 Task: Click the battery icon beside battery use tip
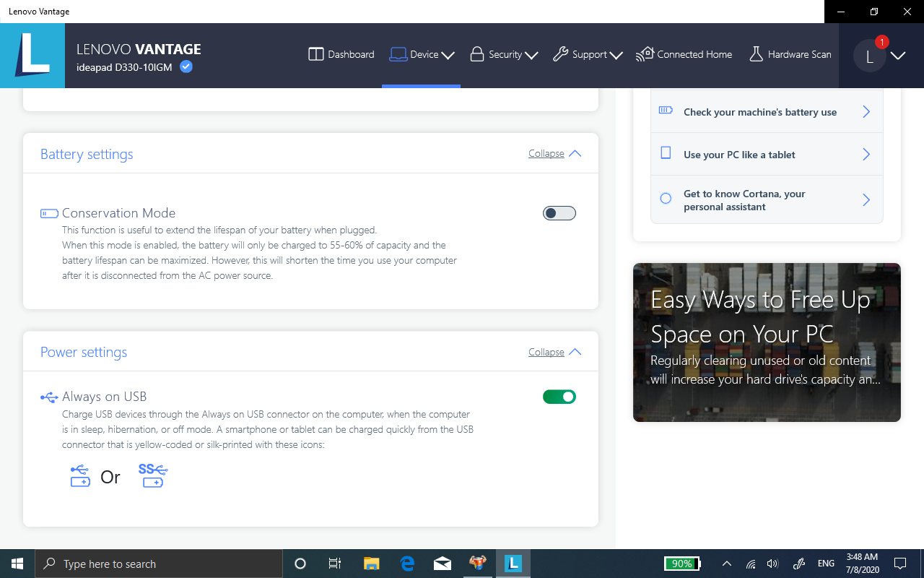pyautogui.click(x=666, y=111)
